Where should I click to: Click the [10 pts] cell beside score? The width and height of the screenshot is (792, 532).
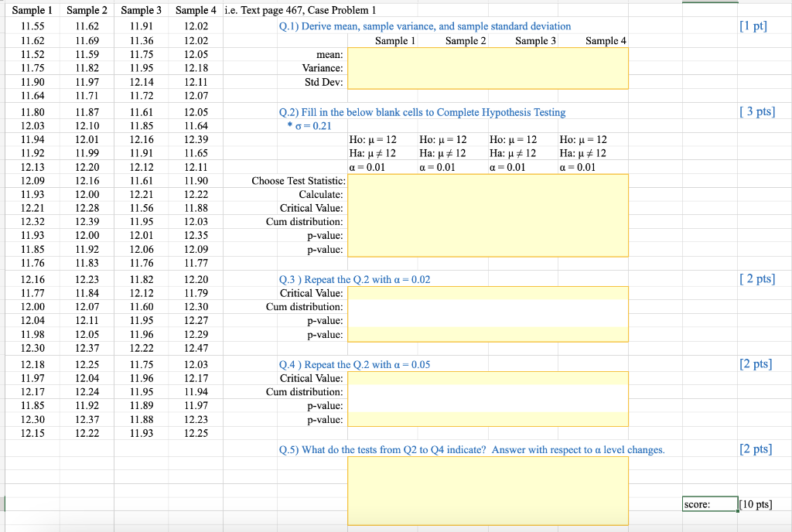(754, 503)
